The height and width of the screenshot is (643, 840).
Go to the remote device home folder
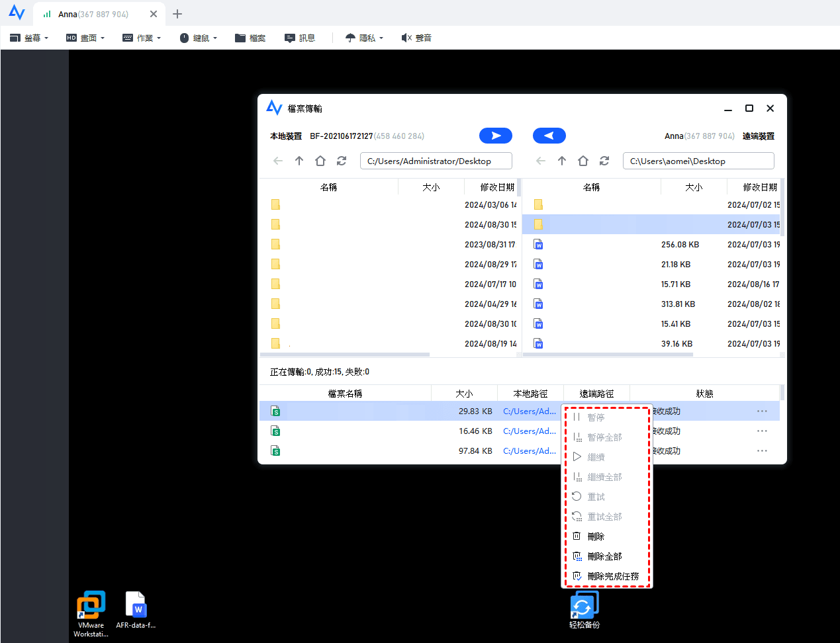tap(583, 161)
